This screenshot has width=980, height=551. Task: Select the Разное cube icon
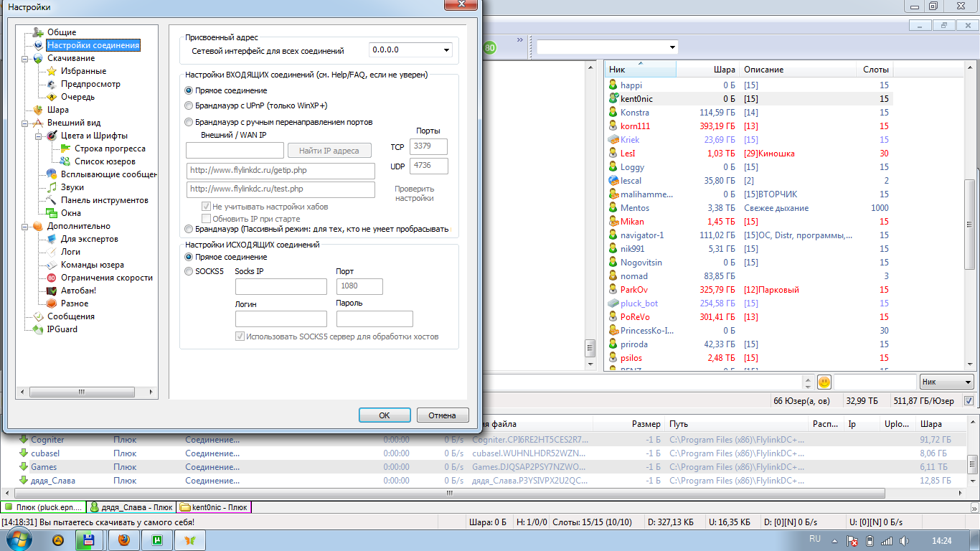(x=52, y=303)
